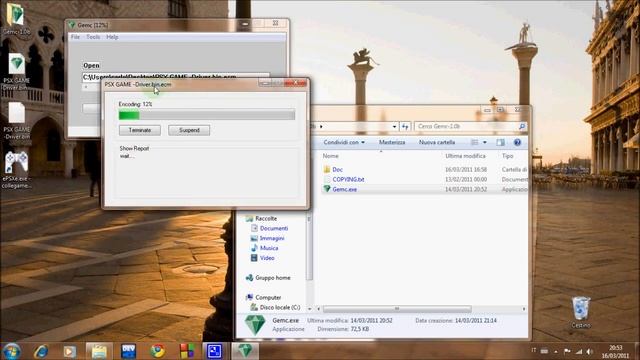Screen dimensions: 640x360
Task: Open the ePSXe.exe shortcut on desktop
Action: click(x=16, y=169)
